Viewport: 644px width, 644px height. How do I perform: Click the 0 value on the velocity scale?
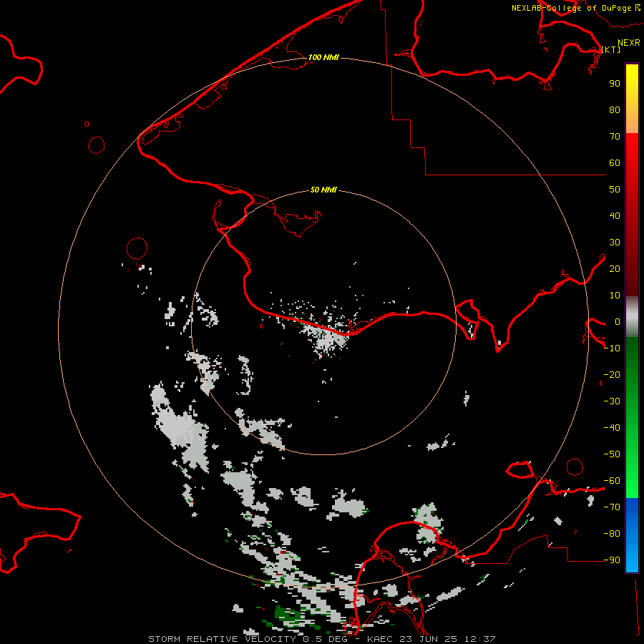(618, 322)
